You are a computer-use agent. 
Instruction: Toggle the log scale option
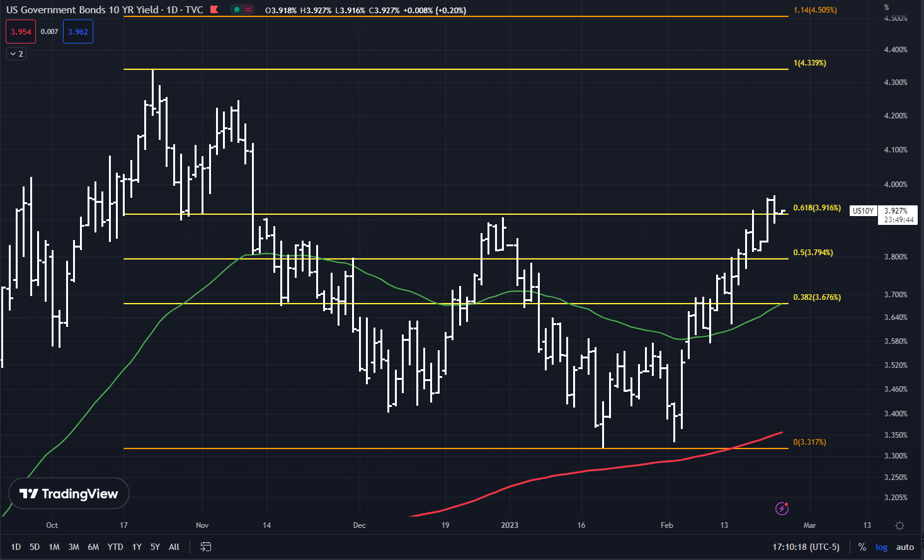pos(881,547)
